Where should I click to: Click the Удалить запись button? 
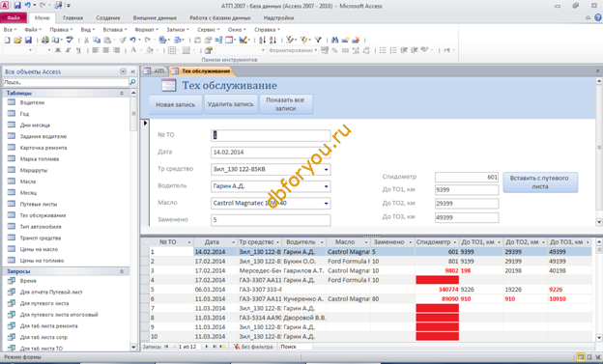pyautogui.click(x=230, y=104)
